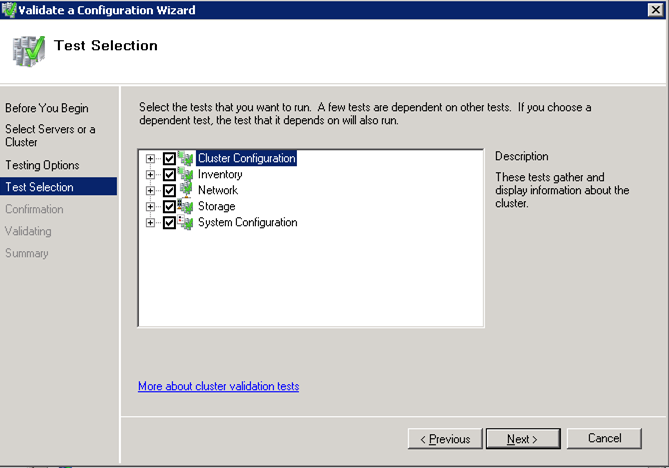This screenshot has height=468, width=669.
Task: Go to Before You Begin step
Action: 47,108
